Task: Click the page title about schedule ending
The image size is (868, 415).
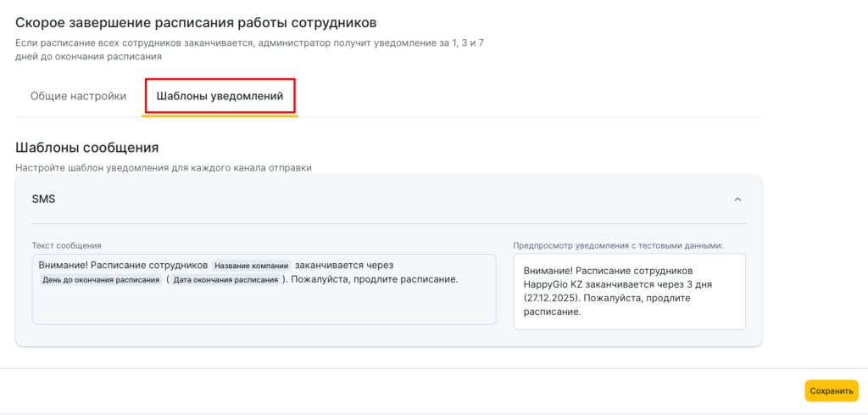Action: (196, 21)
